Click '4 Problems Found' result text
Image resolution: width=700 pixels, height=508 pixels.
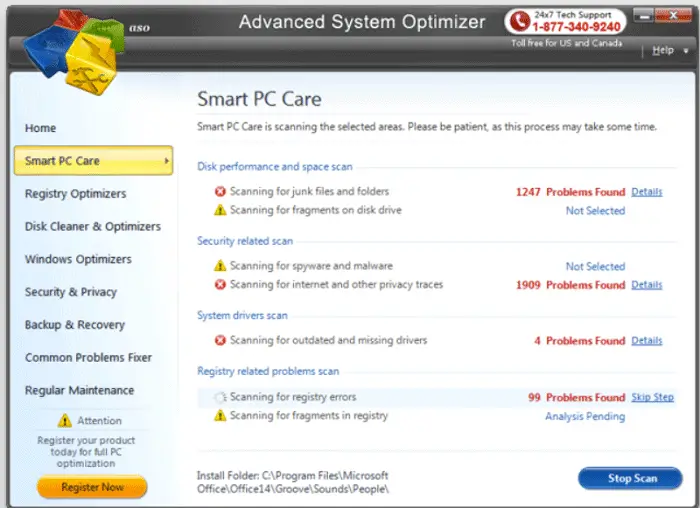[579, 341]
